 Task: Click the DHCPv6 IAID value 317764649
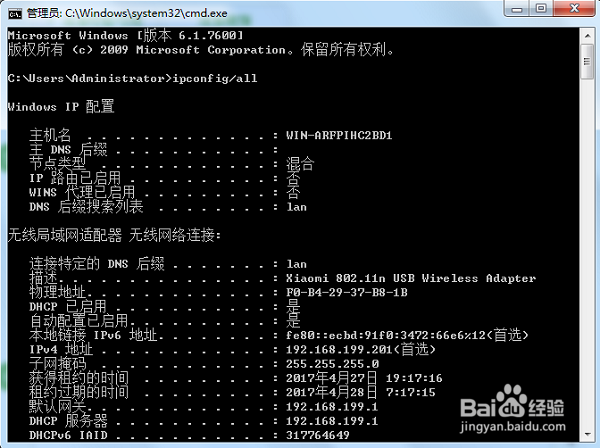coord(318,435)
